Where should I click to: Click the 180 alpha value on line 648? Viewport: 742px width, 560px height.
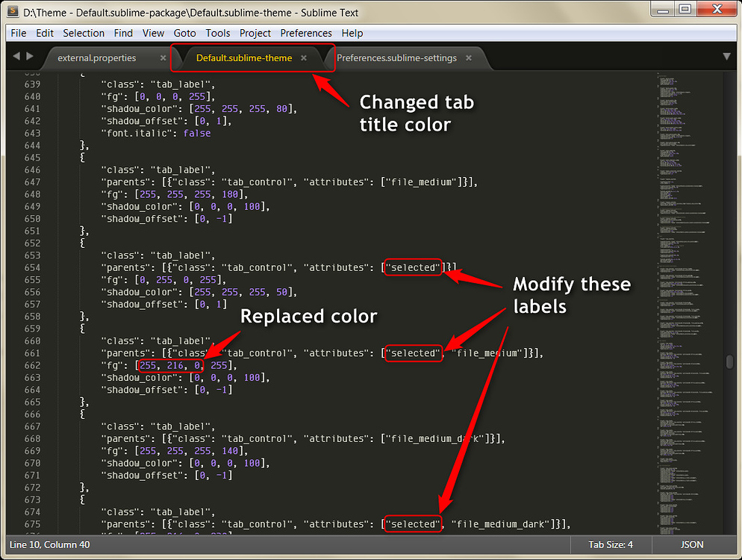click(230, 195)
